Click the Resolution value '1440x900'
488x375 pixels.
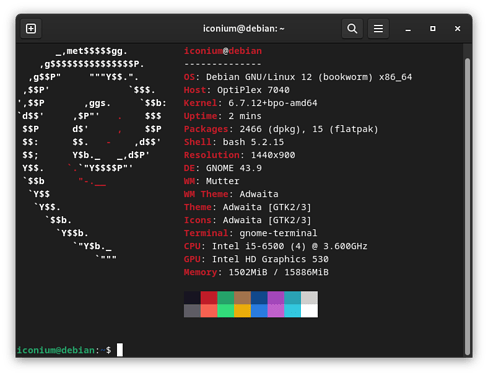273,155
